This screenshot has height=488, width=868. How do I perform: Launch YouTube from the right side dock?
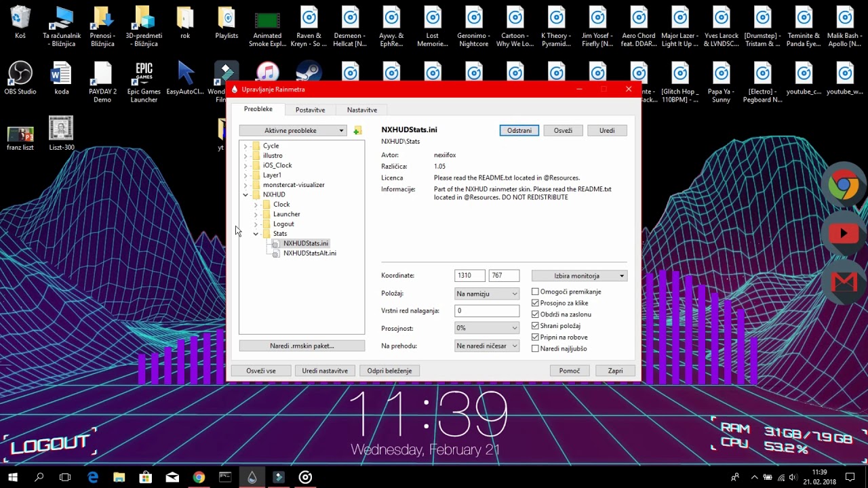pyautogui.click(x=843, y=234)
